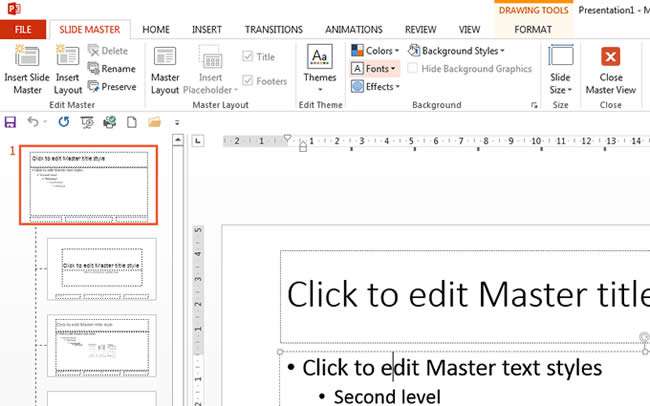Click the Insert Slide Master icon
This screenshot has width=650, height=406.
(x=27, y=58)
